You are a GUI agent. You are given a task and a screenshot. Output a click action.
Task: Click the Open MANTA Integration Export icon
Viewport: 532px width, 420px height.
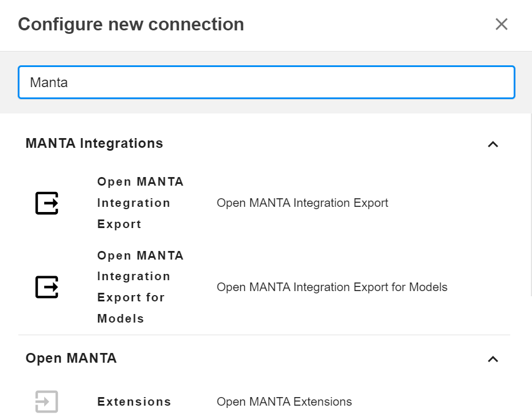click(x=47, y=203)
